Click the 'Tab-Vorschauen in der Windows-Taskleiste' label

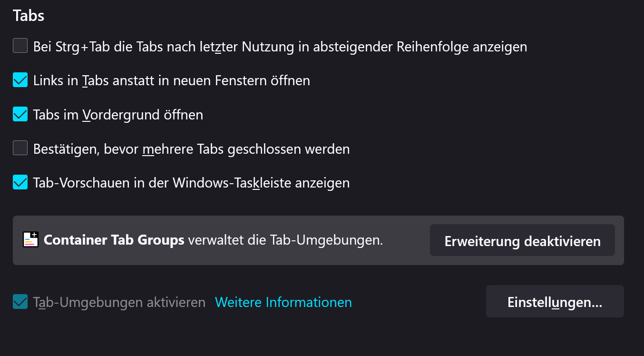(x=191, y=183)
